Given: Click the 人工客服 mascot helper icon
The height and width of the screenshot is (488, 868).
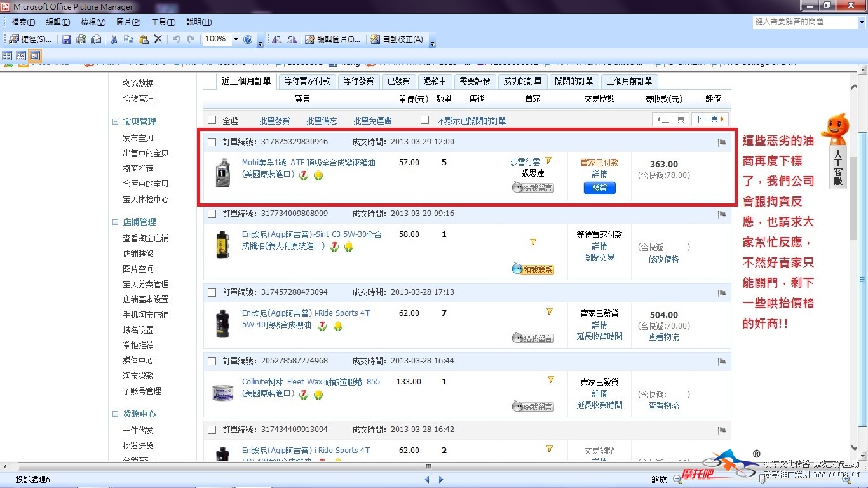Looking at the screenshot, I should [x=836, y=151].
